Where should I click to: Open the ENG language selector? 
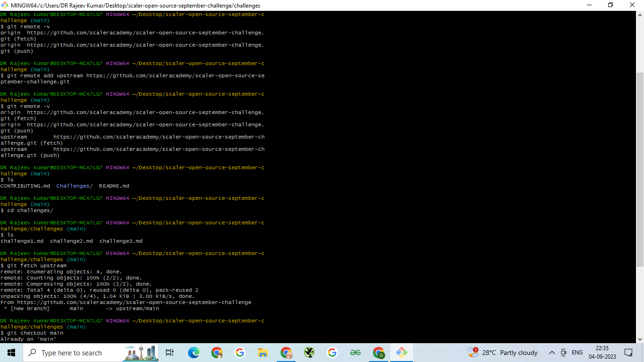pos(576,352)
